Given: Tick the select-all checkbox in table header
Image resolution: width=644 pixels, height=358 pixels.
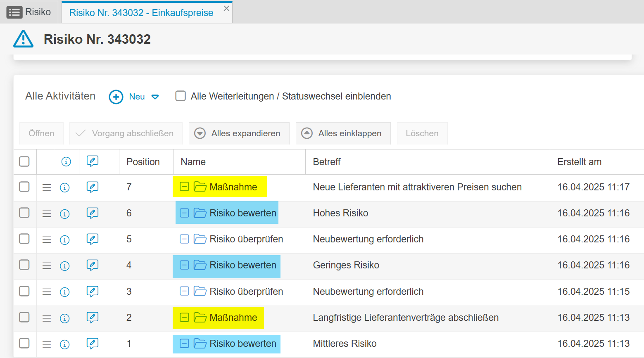Looking at the screenshot, I should (24, 161).
